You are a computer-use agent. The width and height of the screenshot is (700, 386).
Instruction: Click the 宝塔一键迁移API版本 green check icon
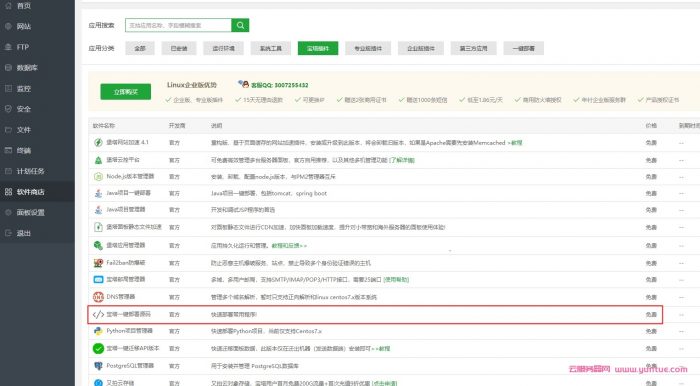[x=98, y=349]
